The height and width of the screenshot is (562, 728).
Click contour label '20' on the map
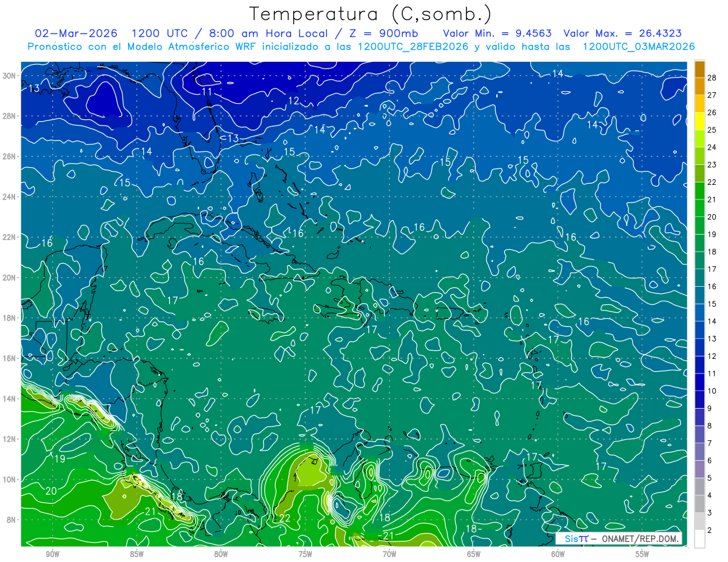pos(51,491)
